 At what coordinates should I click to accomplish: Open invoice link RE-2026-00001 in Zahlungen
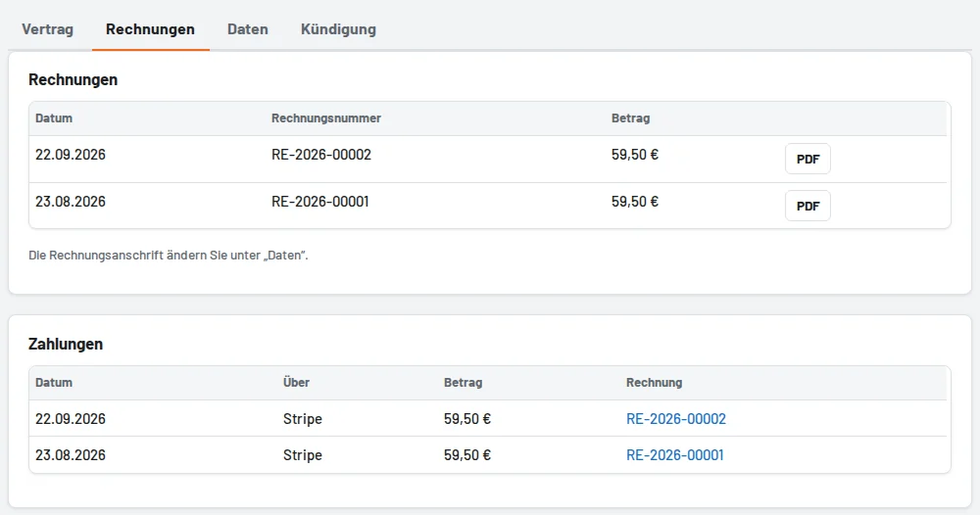pyautogui.click(x=675, y=455)
